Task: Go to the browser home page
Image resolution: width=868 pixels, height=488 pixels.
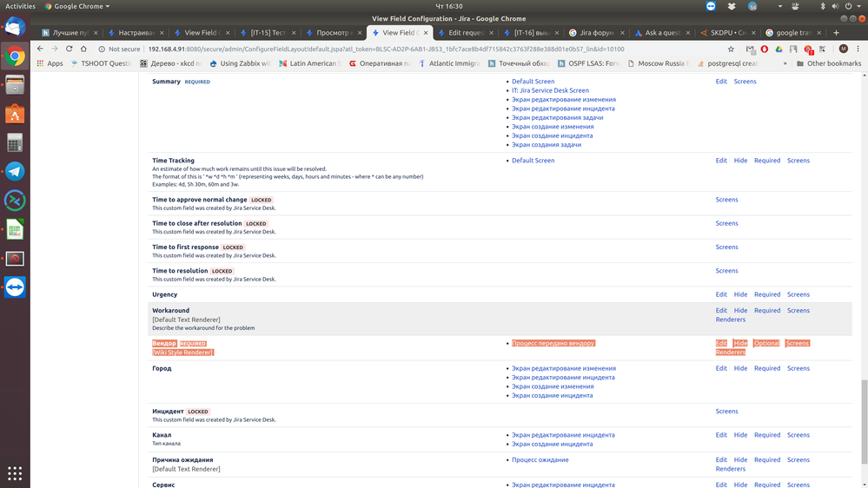Action: 83,49
